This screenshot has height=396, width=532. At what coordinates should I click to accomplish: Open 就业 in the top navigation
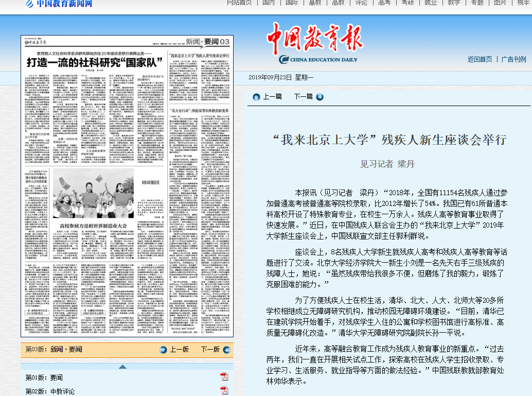pos(431,3)
